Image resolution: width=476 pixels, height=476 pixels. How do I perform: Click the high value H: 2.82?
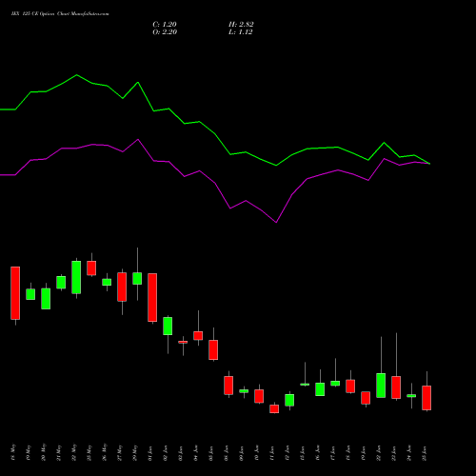coord(241,25)
